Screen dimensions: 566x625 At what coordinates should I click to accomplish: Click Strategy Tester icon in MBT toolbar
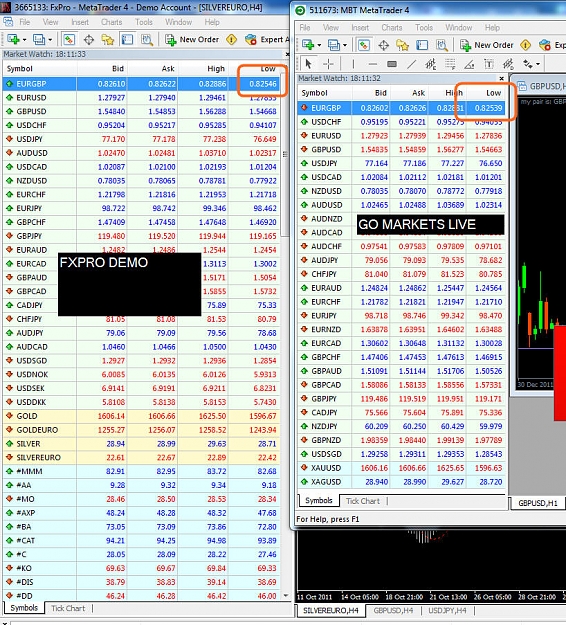tap(442, 45)
